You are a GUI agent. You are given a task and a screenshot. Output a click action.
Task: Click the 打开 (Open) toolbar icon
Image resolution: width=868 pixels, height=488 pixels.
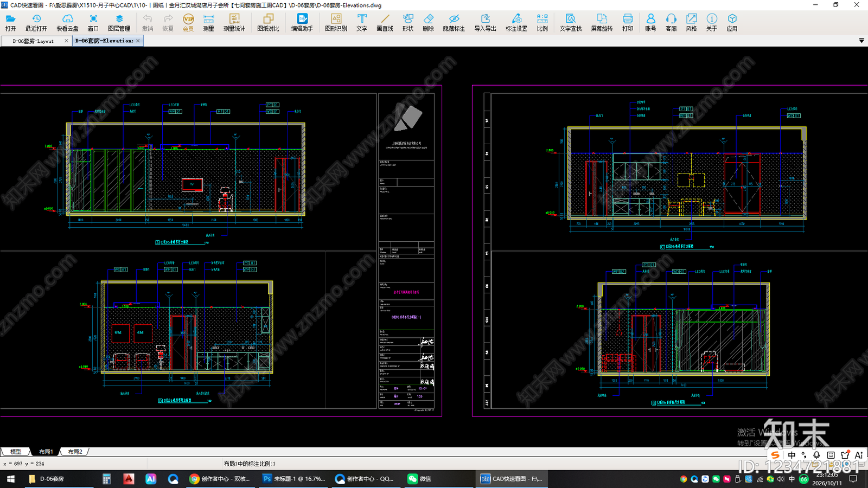pyautogui.click(x=10, y=23)
